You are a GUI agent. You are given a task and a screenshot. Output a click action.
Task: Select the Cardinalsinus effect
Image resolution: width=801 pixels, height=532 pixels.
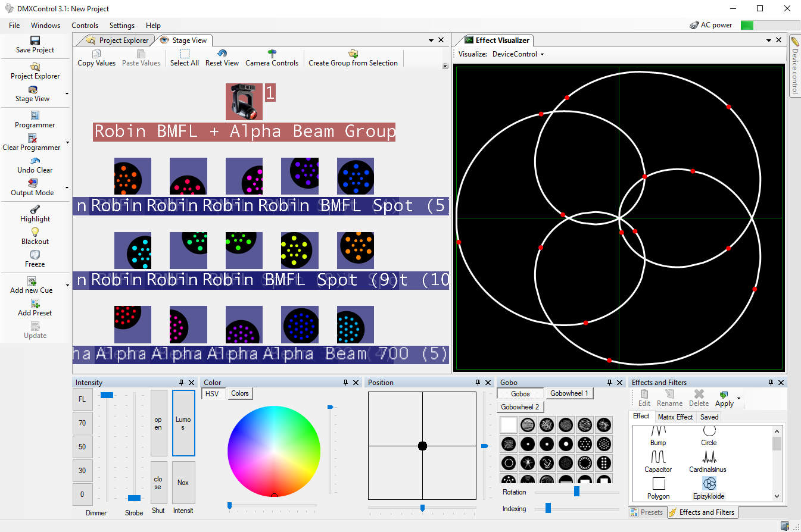[709, 461]
